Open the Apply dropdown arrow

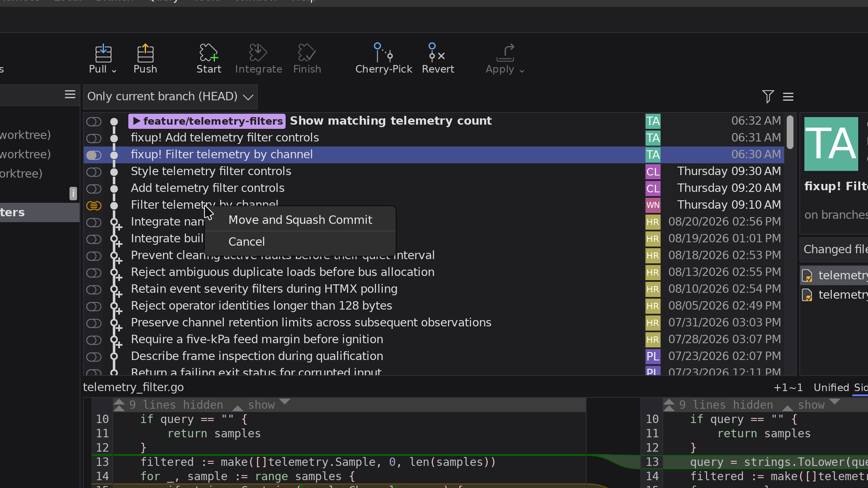[522, 71]
